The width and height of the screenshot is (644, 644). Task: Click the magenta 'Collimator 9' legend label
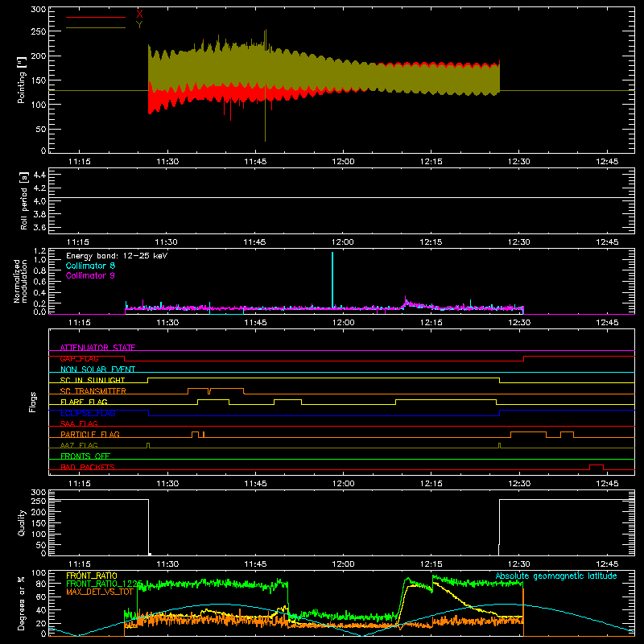[x=90, y=275]
